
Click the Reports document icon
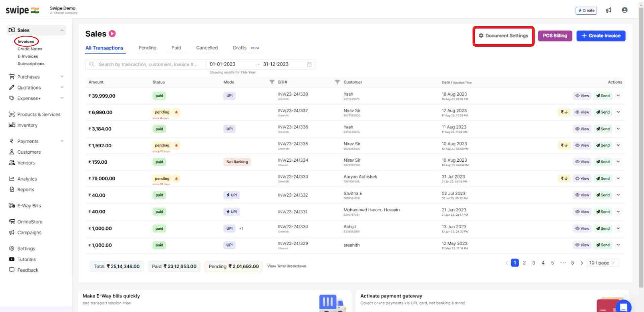(12, 190)
